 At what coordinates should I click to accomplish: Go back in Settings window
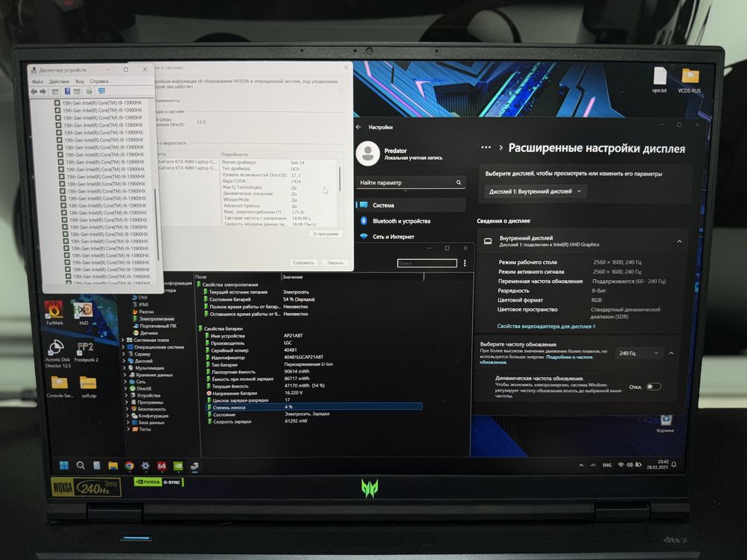coord(359,127)
